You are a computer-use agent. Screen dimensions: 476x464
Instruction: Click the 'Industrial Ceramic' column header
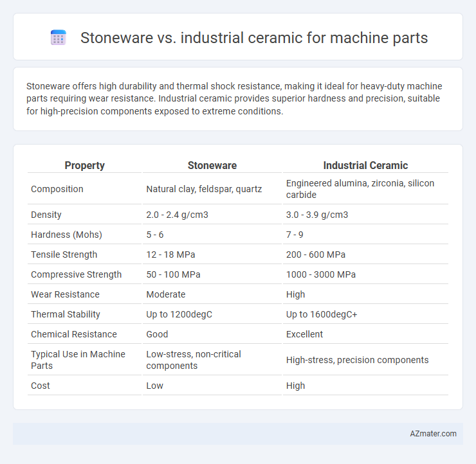(365, 165)
